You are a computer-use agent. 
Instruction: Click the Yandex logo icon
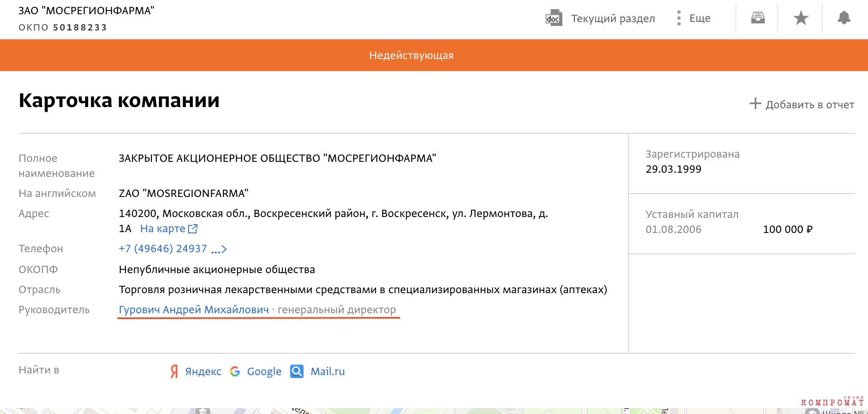174,371
